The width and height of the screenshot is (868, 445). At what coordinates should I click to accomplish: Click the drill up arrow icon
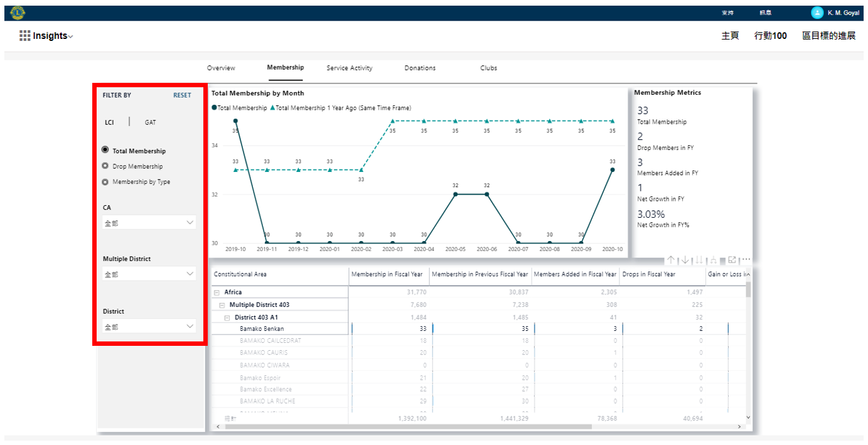[671, 260]
